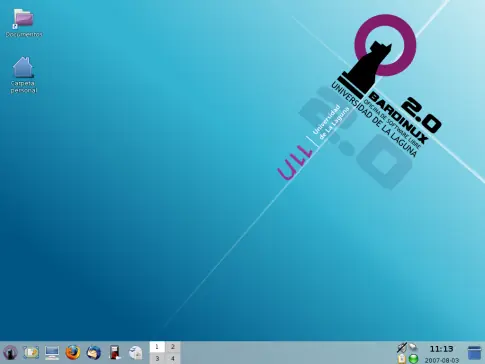
Task: Open the computer monitor system icon
Action: point(52,353)
